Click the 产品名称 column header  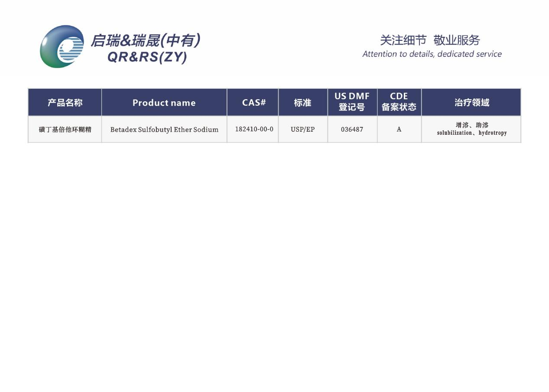(x=65, y=102)
